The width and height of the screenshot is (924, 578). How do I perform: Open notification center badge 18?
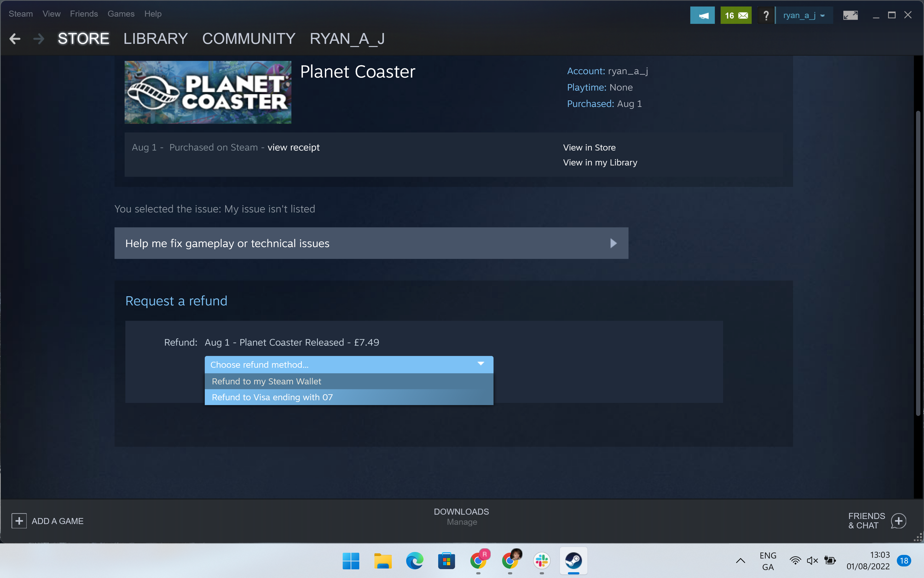904,561
